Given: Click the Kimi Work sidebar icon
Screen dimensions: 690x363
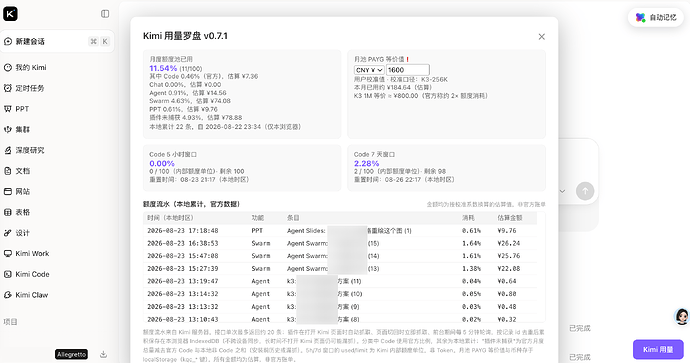Looking at the screenshot, I should coord(7,253).
